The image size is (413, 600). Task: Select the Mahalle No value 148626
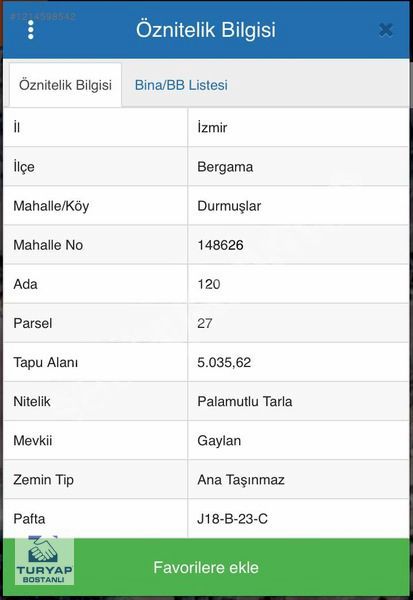[220, 245]
